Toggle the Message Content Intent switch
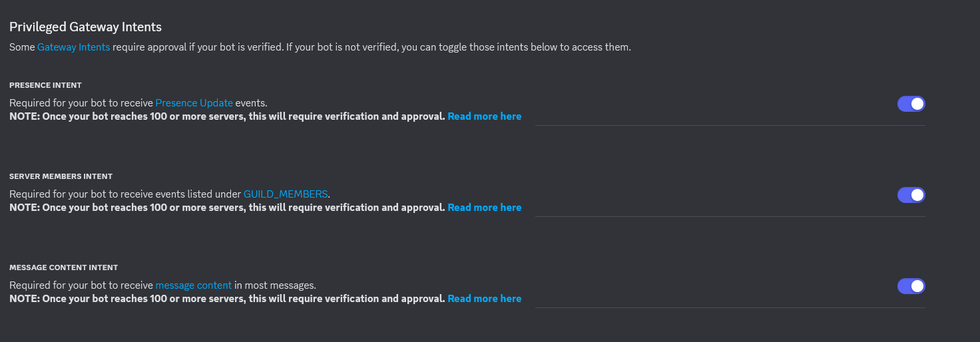Image resolution: width=980 pixels, height=342 pixels. (x=911, y=286)
